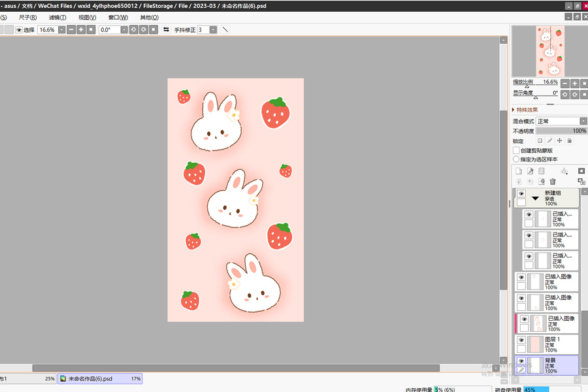Toggle the straight line drawing mode icon
The width and height of the screenshot is (588, 392).
tap(225, 29)
